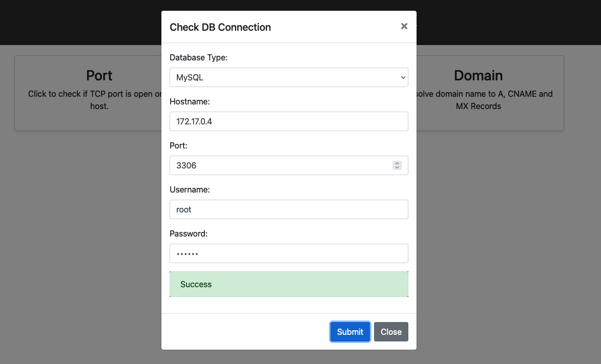This screenshot has height=364, width=601.
Task: Click the Check DB Connection title
Action: (x=220, y=27)
